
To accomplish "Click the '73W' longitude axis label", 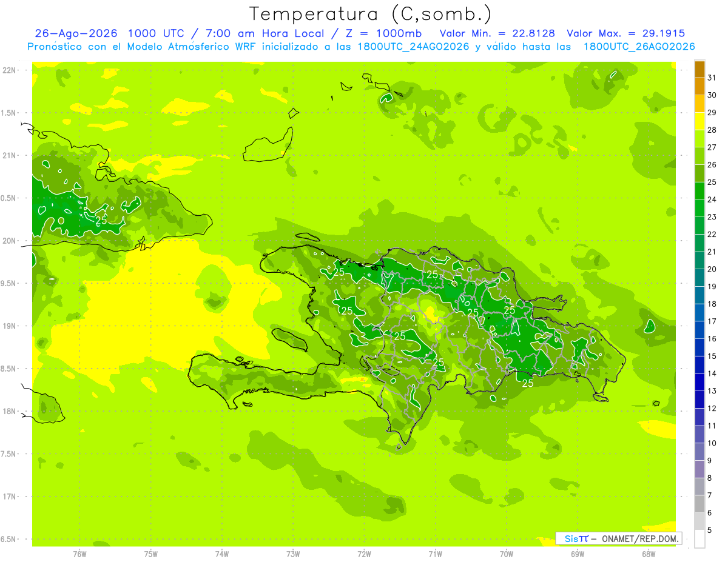I will click(293, 554).
